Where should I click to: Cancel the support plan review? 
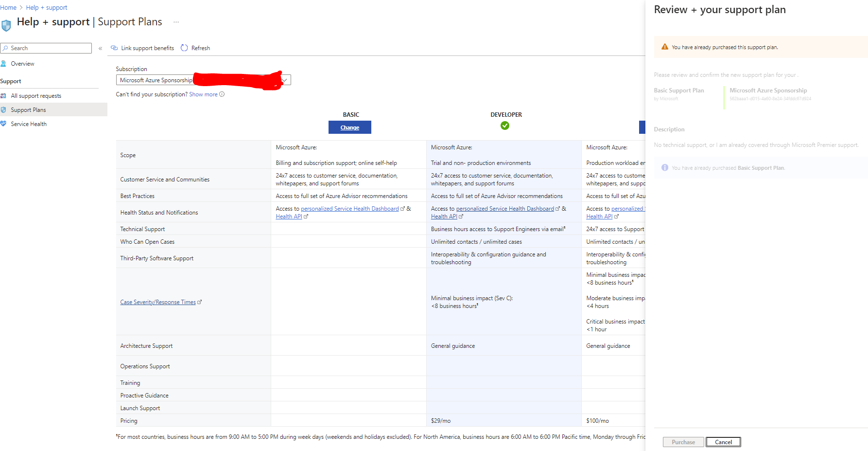point(723,442)
